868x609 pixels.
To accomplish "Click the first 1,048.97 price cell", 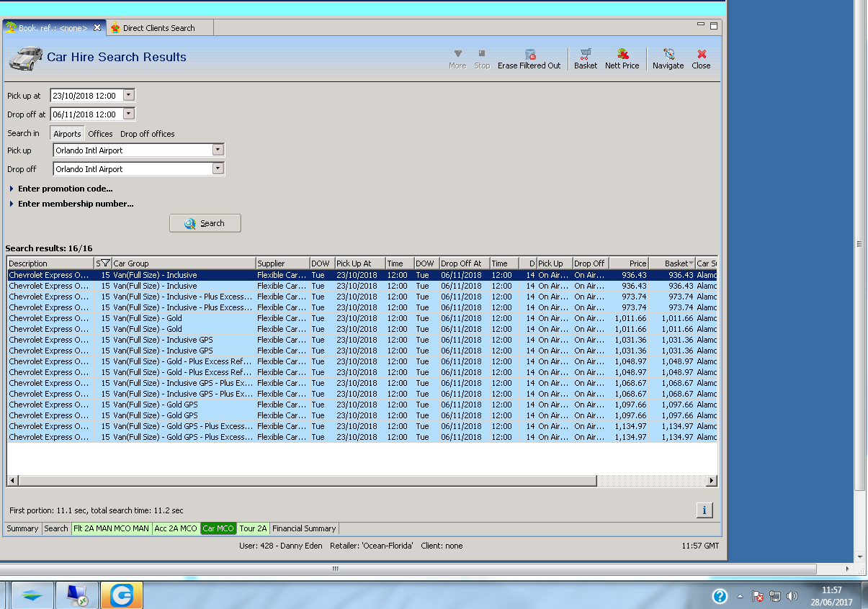I will click(x=630, y=361).
